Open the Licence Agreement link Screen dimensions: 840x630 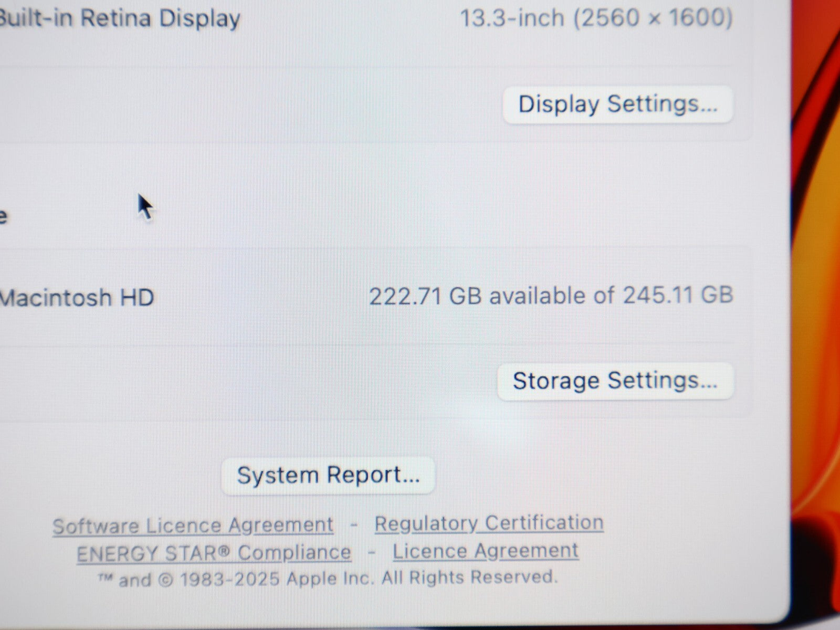pos(486,551)
